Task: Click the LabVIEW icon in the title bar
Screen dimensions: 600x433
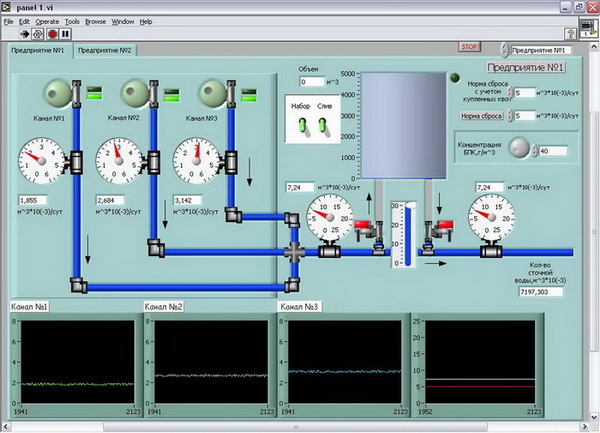Action: [x=6, y=7]
